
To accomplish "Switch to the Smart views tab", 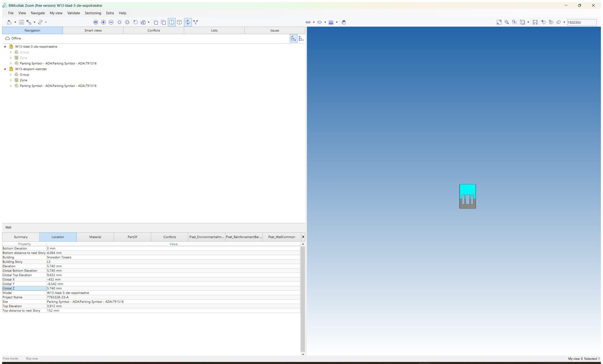I will (93, 30).
